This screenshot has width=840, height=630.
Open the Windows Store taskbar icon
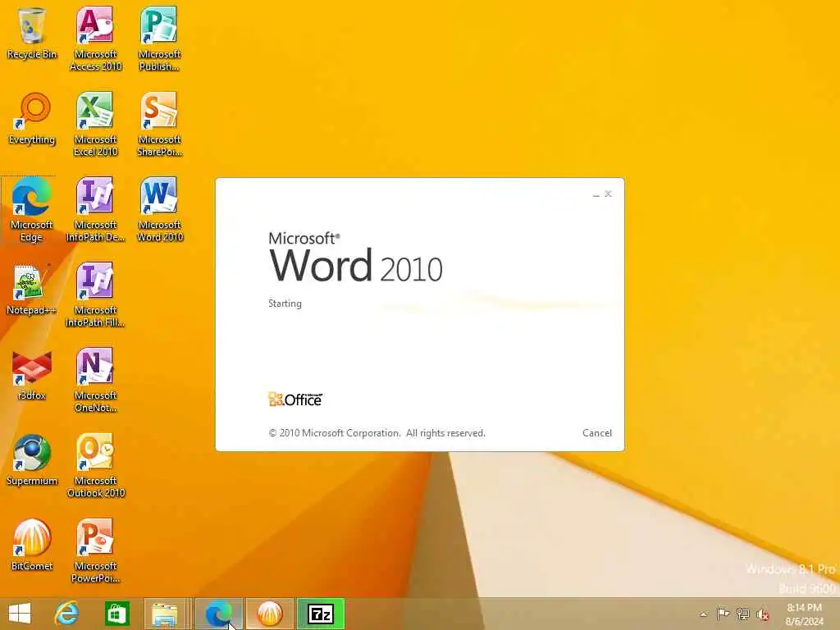point(116,614)
